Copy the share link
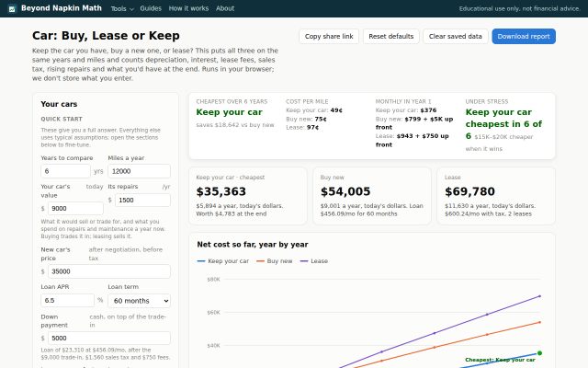The width and height of the screenshot is (588, 368). (329, 37)
